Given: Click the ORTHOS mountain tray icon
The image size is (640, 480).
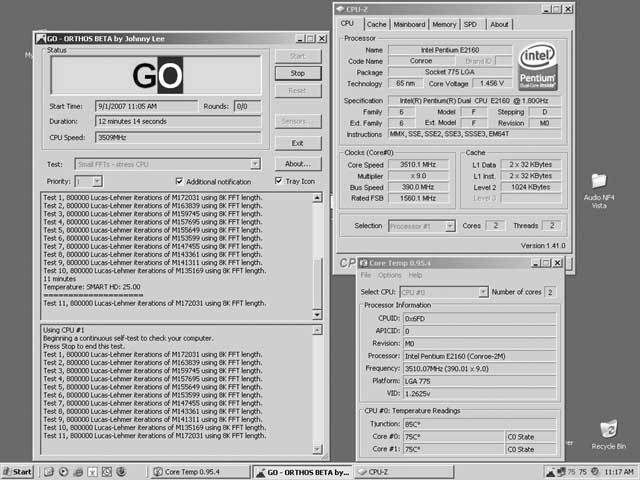Looking at the screenshot, I should (x=551, y=472).
